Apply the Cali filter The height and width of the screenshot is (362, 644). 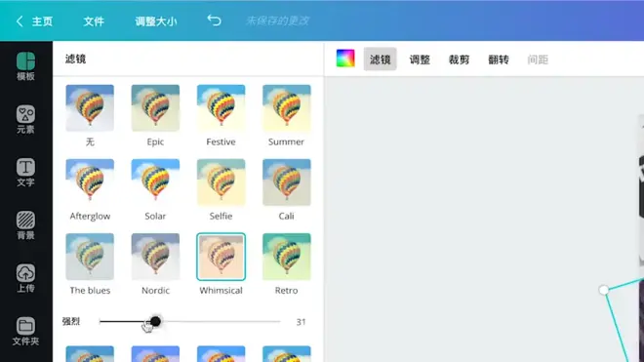point(287,182)
